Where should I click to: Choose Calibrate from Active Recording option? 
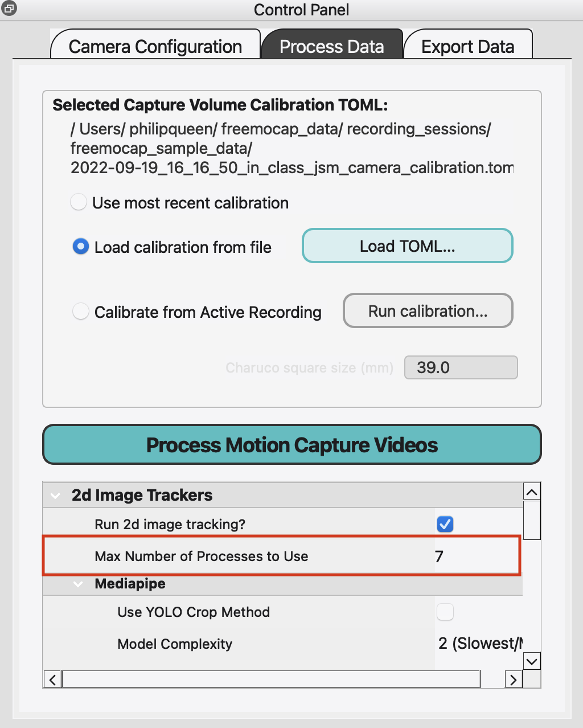pyautogui.click(x=81, y=312)
